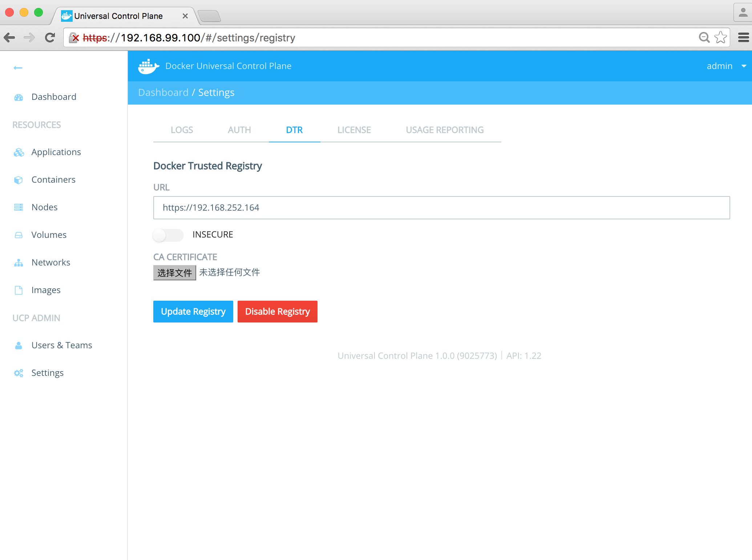Viewport: 752px width, 560px height.
Task: Expand the admin user dropdown arrow
Action: [x=744, y=66]
